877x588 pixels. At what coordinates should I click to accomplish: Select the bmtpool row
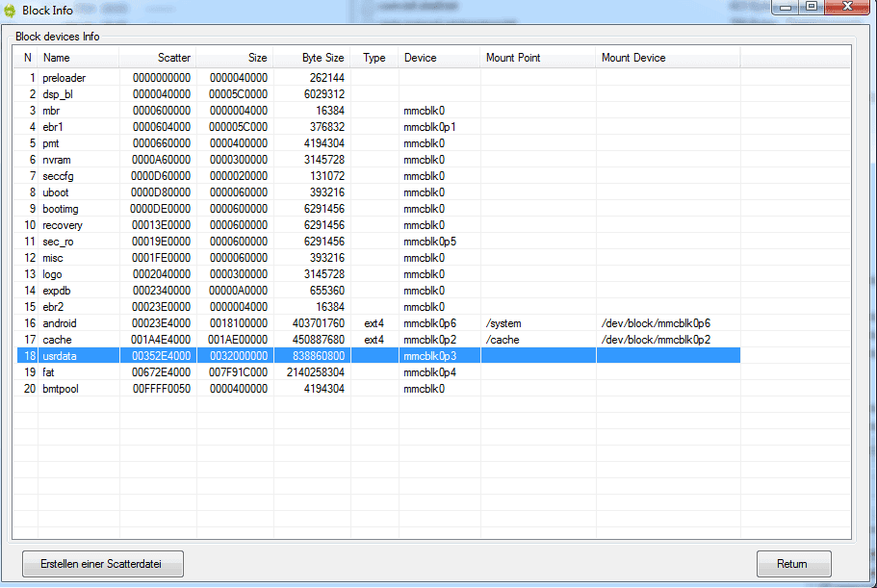(378, 389)
